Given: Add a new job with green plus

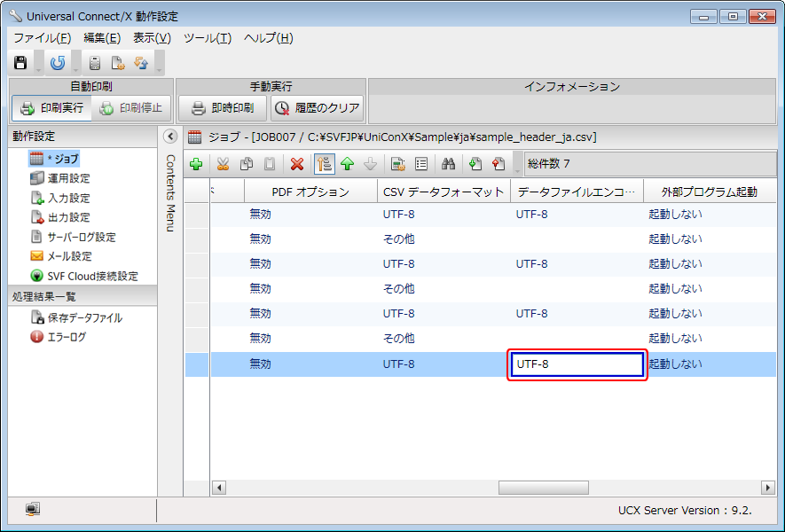Looking at the screenshot, I should (196, 164).
